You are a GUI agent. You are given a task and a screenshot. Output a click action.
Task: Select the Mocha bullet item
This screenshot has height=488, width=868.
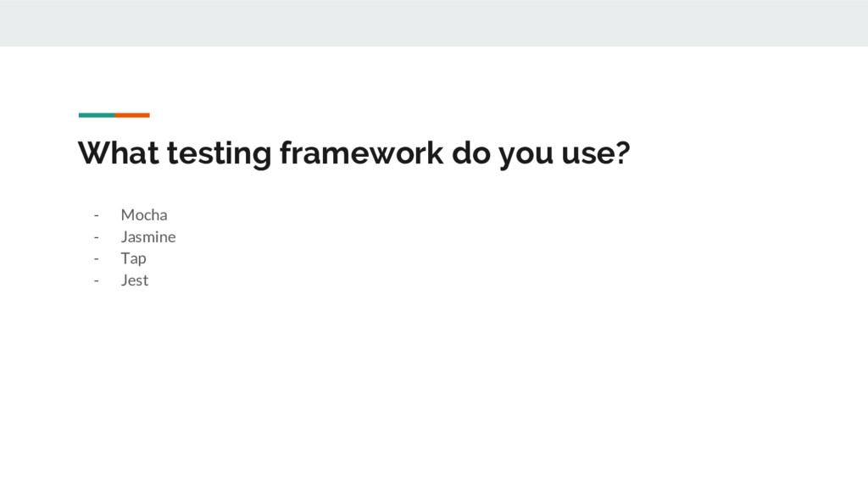tap(144, 214)
